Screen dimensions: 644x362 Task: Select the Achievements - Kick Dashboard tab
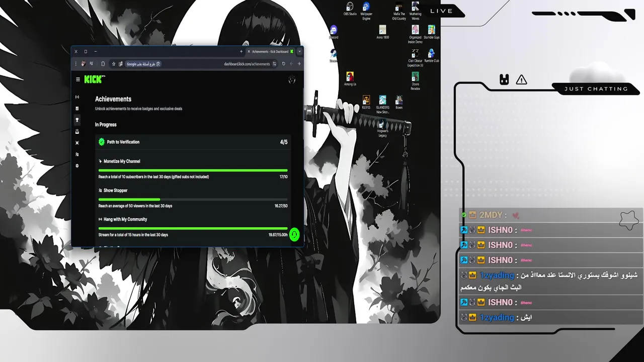[x=270, y=51]
